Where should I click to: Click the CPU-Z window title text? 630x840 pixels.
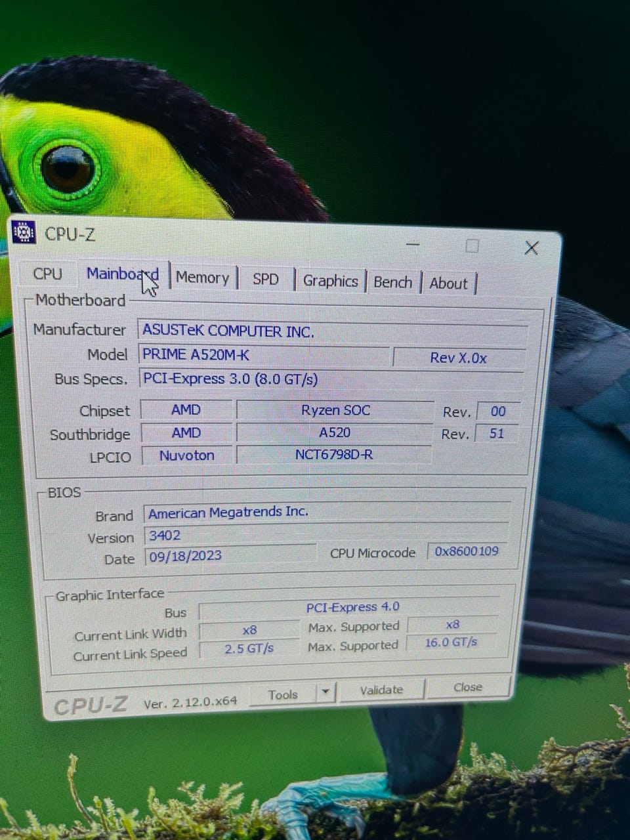click(x=70, y=234)
